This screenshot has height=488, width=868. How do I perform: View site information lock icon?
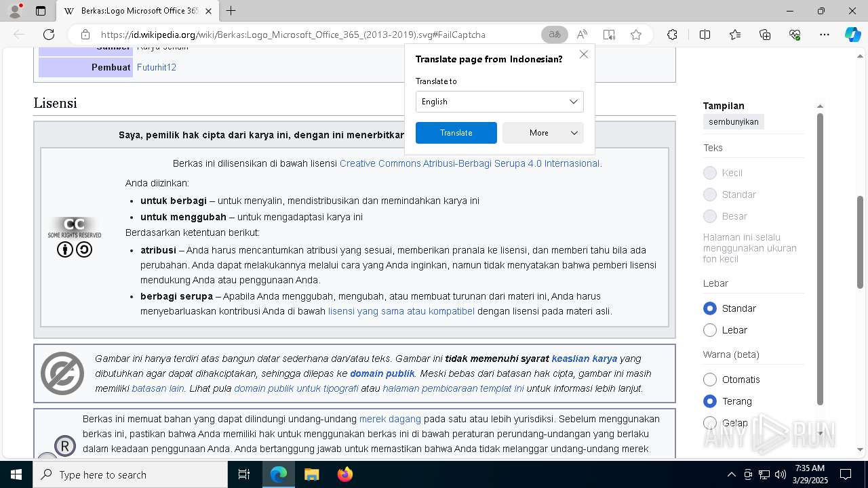pos(85,35)
